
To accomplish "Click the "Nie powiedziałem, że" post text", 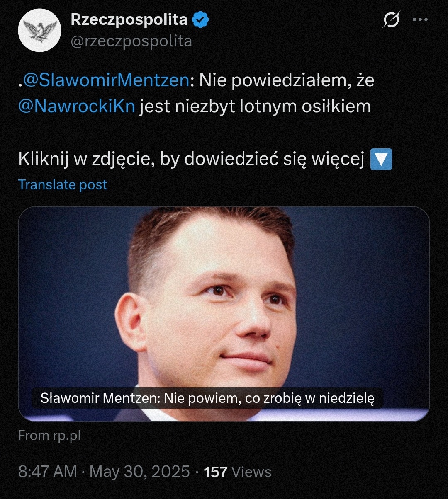I will [287, 80].
